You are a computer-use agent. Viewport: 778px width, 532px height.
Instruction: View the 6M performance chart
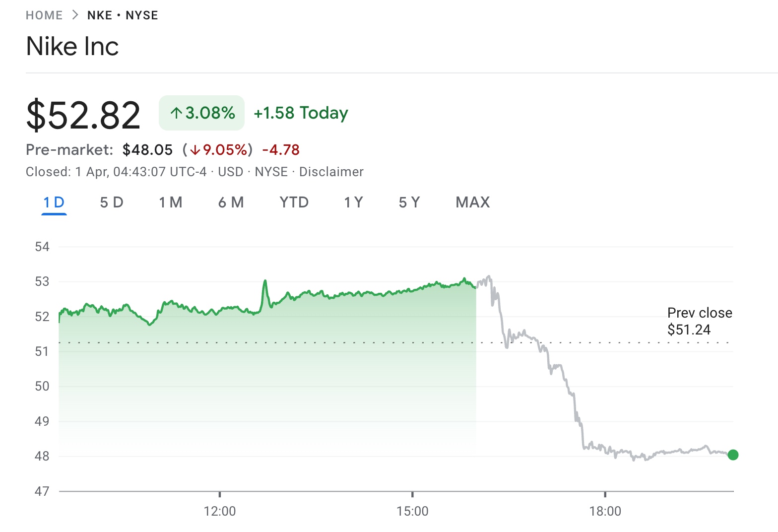(x=231, y=202)
